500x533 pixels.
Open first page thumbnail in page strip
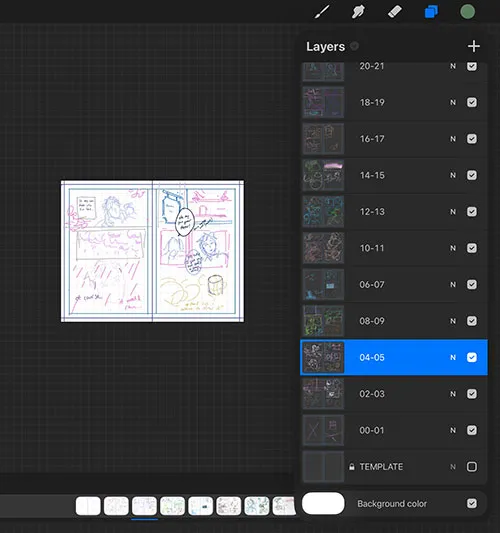(x=88, y=505)
